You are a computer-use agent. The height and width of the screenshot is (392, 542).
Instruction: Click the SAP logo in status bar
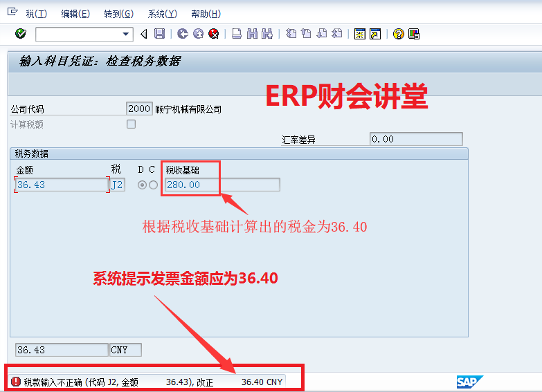470,382
